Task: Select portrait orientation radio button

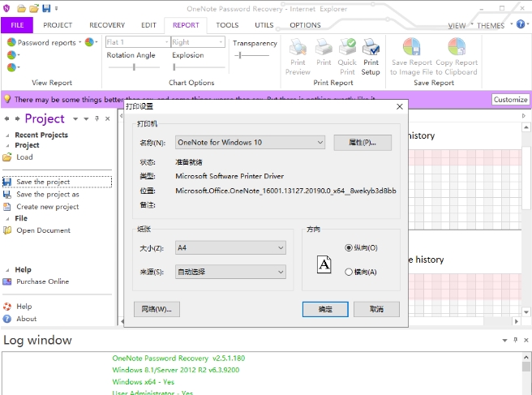Action: (x=348, y=247)
